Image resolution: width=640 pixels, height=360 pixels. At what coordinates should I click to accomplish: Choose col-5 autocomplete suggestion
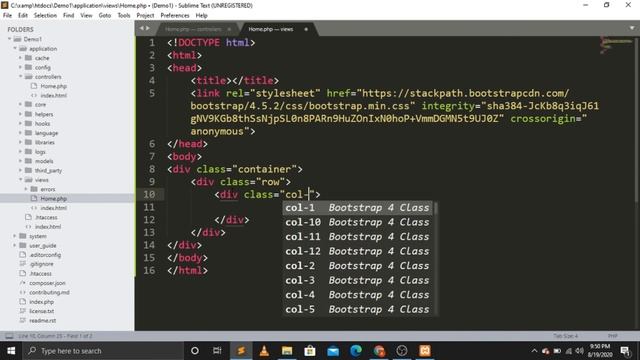(x=358, y=310)
